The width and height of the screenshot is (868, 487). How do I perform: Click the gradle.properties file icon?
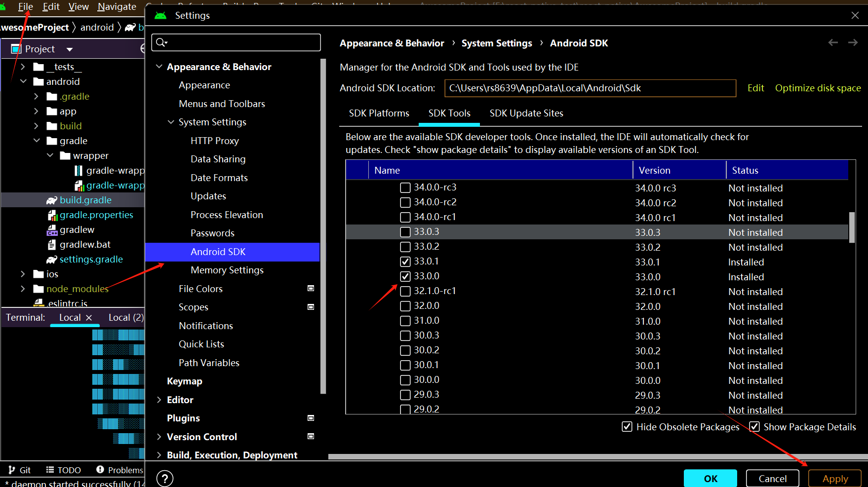(x=52, y=215)
